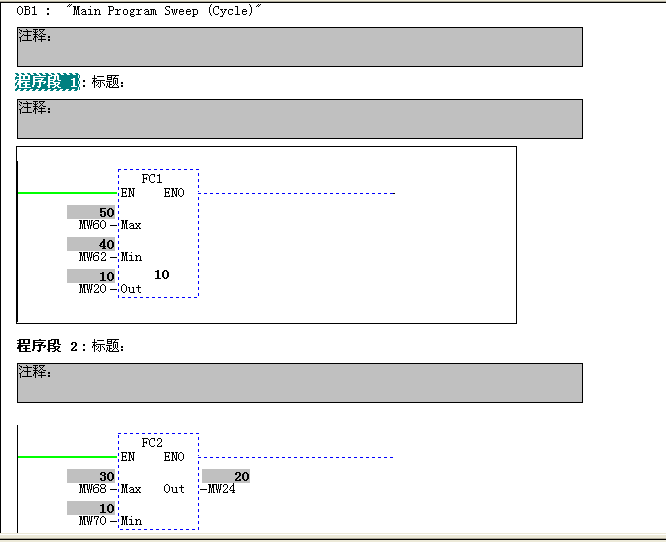Click the 程序段 1 comment box

[299, 119]
